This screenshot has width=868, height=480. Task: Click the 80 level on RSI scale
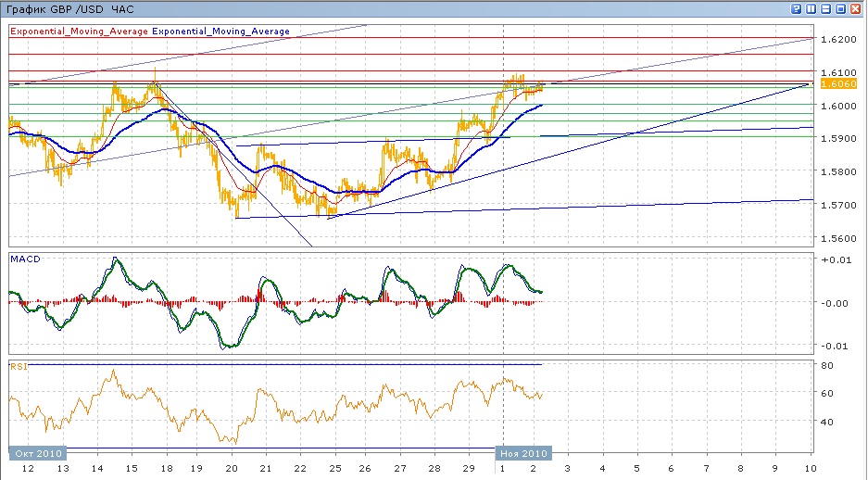tap(826, 366)
